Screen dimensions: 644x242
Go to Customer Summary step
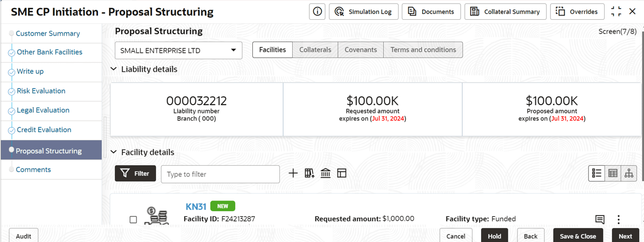[48, 33]
